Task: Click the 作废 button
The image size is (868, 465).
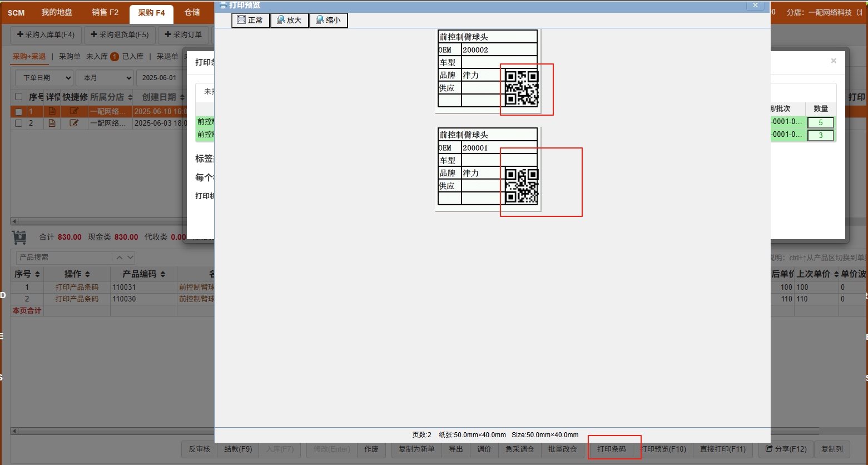Action: pyautogui.click(x=371, y=449)
